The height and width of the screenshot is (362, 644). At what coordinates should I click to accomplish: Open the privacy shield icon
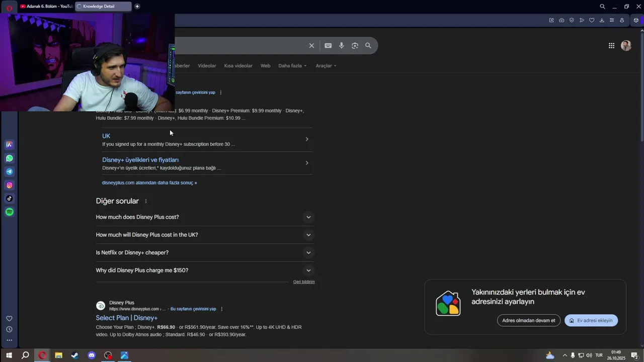572,20
